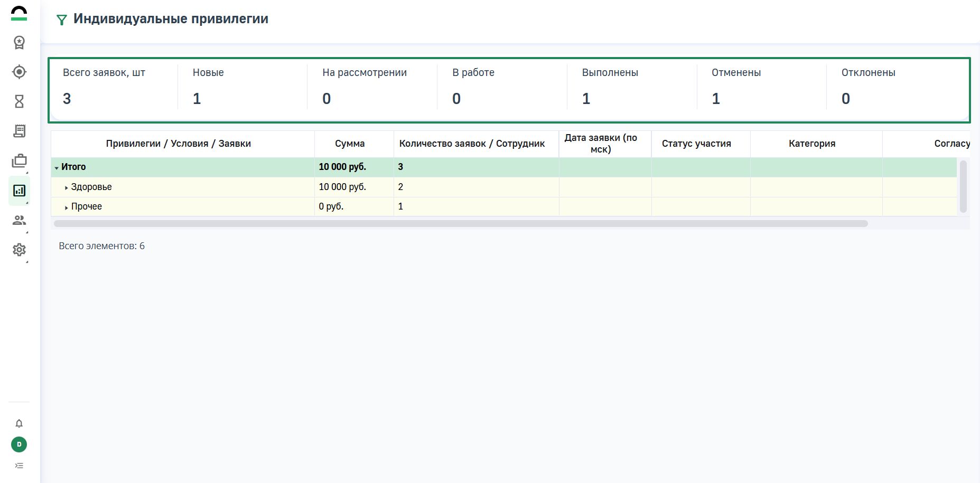This screenshot has height=483, width=980.
Task: Click the Отменены summary counter
Action: click(735, 87)
